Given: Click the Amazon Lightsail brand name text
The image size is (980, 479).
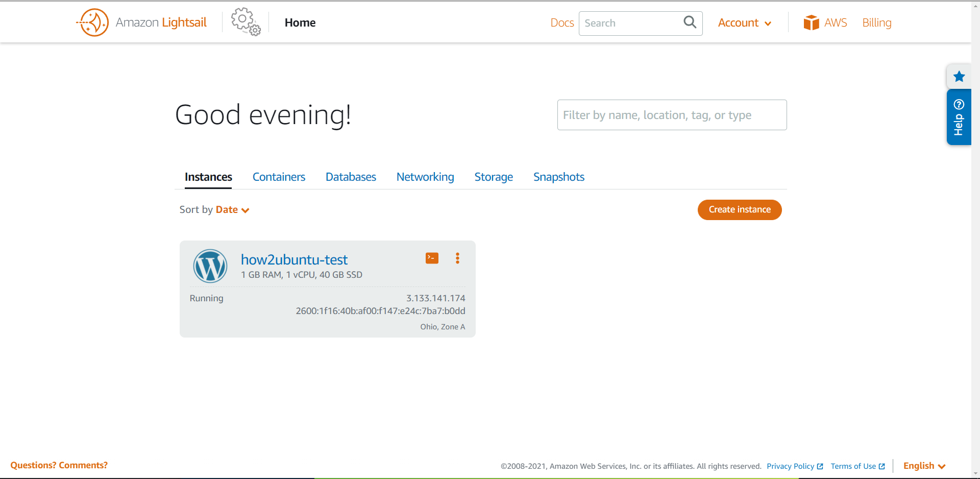Looking at the screenshot, I should pyautogui.click(x=161, y=22).
